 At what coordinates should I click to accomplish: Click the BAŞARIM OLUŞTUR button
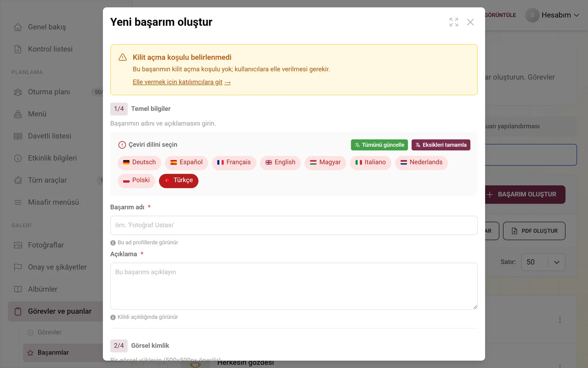tap(525, 195)
